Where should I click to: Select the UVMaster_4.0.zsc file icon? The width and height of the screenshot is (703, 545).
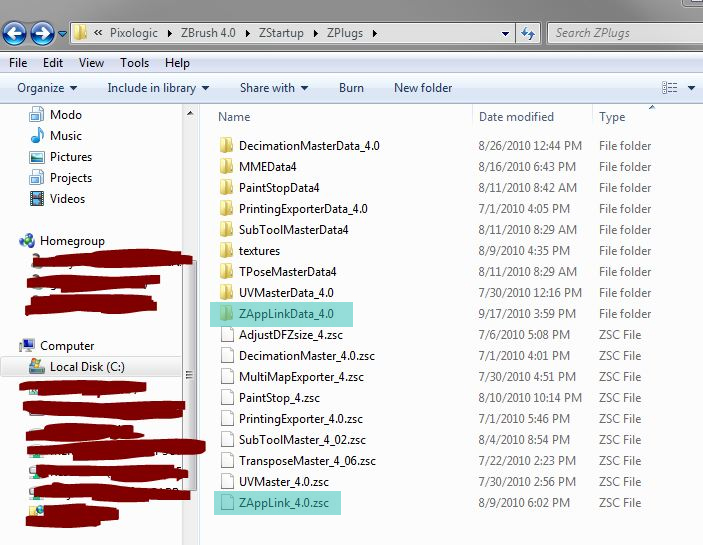227,482
